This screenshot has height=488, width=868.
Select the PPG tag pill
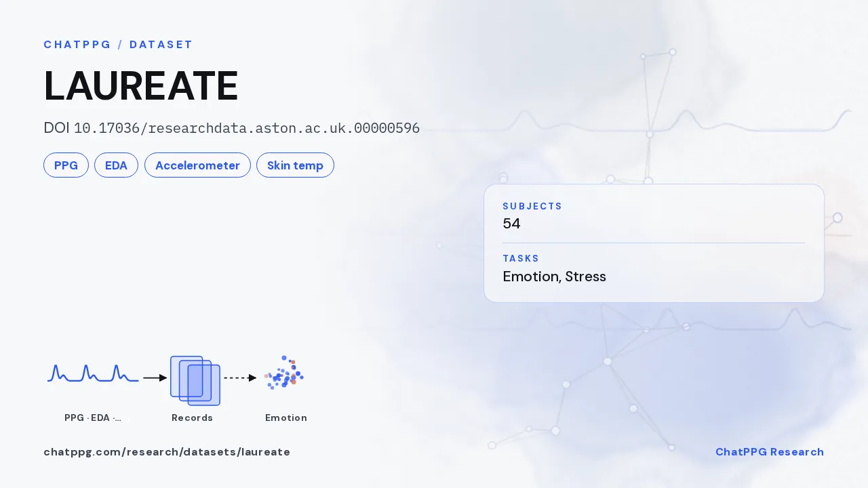pos(66,165)
